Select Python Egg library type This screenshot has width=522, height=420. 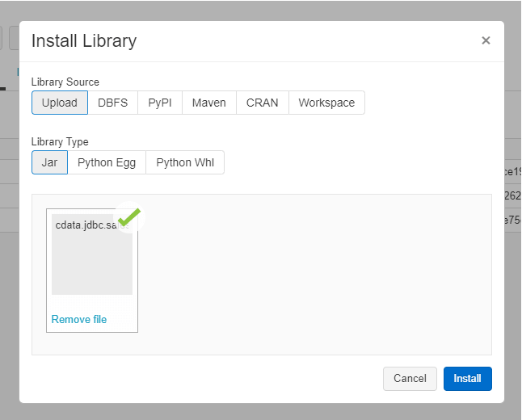point(107,162)
